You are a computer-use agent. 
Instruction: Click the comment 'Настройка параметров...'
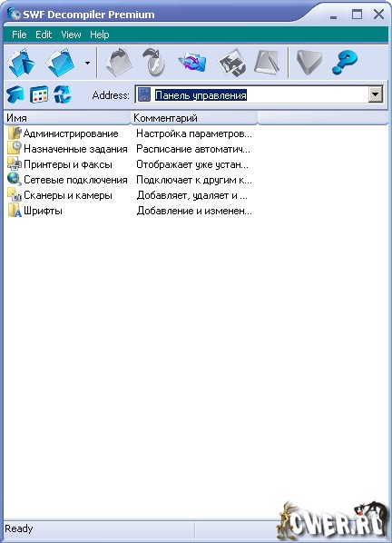(x=194, y=133)
